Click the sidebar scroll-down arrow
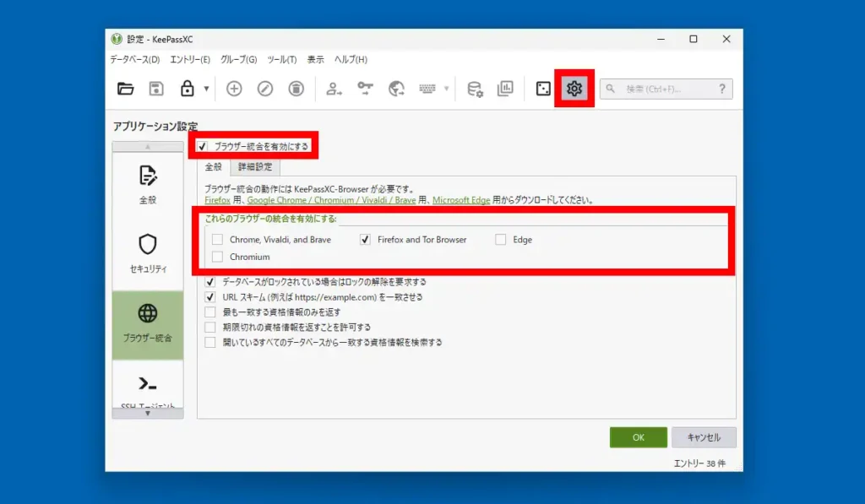This screenshot has width=865, height=504. pyautogui.click(x=148, y=414)
